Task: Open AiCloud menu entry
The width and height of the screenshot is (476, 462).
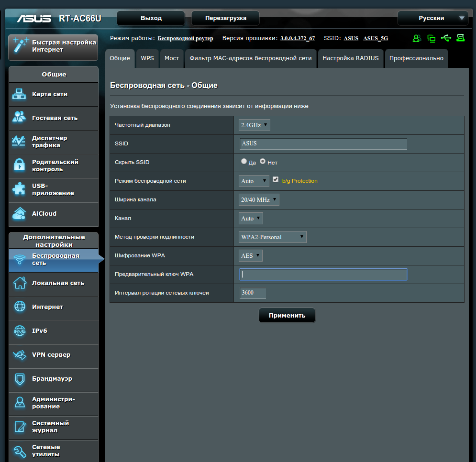Action: pyautogui.click(x=54, y=214)
